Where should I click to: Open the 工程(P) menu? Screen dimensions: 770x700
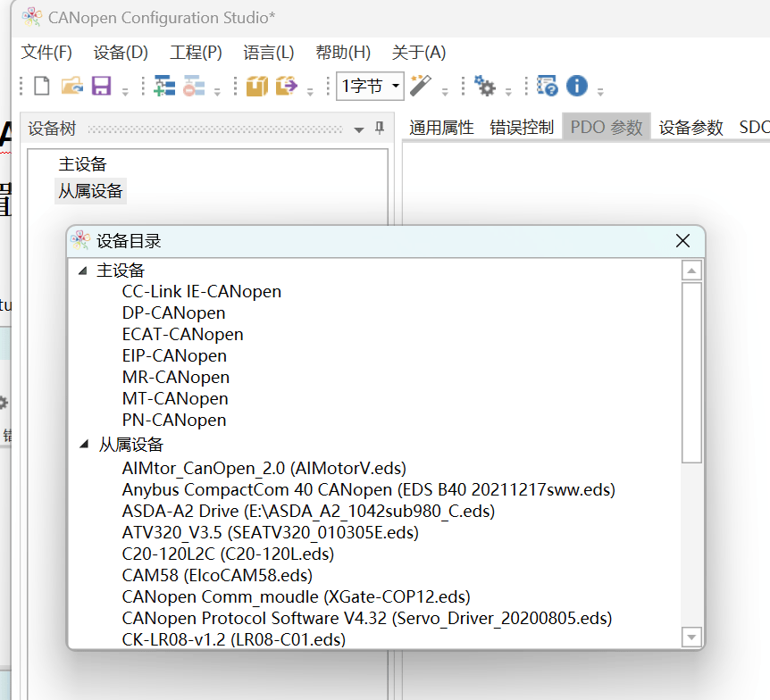click(196, 52)
